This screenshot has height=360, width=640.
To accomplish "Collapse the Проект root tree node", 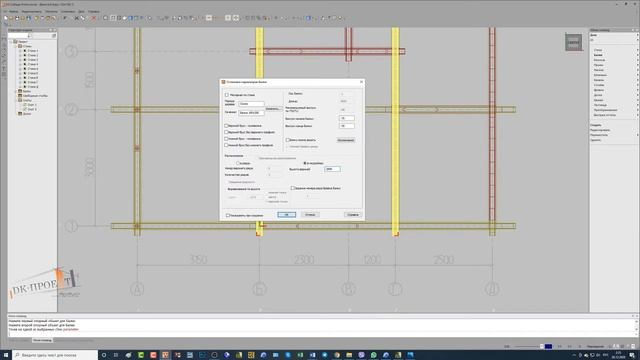I will pos(11,42).
